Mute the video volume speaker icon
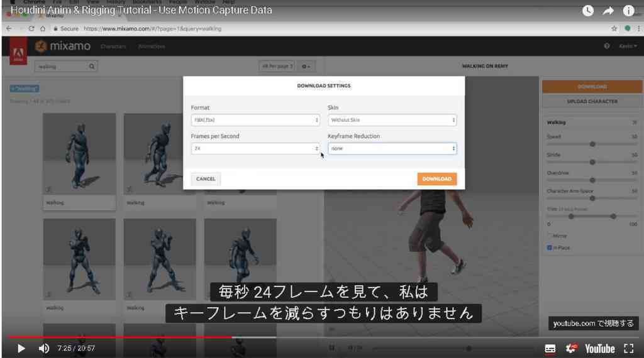644x358 pixels. click(43, 349)
